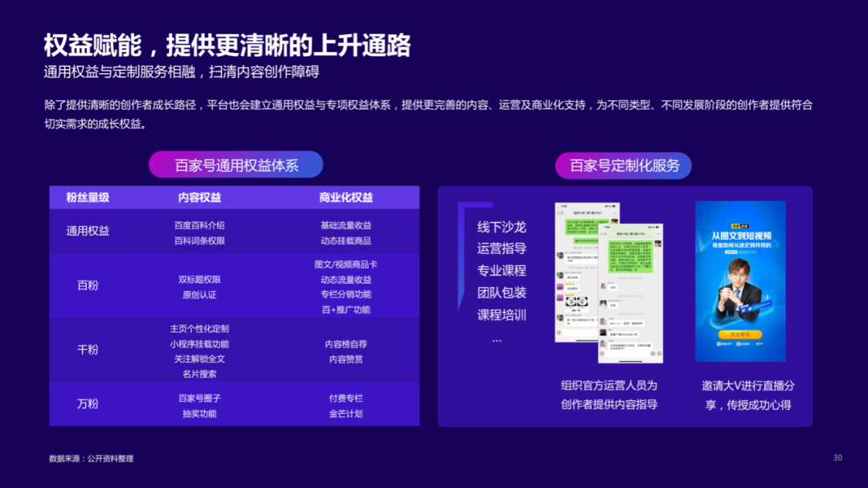Click the caption 组织官方运营人员为创作者提供内容指导
868x488 pixels.
coord(609,395)
